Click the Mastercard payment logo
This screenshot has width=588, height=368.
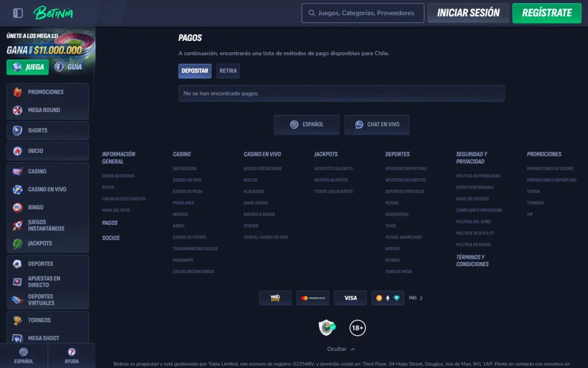313,298
